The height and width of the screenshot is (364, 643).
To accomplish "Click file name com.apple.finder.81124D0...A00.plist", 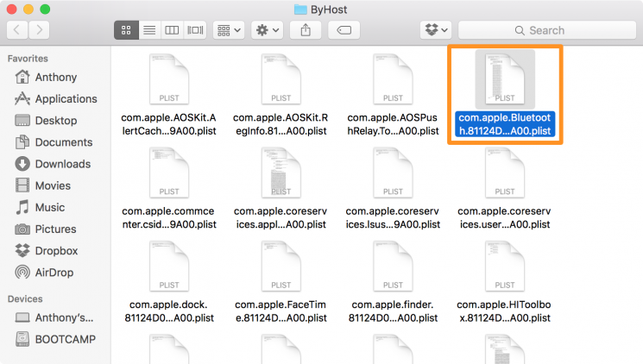I will [393, 311].
